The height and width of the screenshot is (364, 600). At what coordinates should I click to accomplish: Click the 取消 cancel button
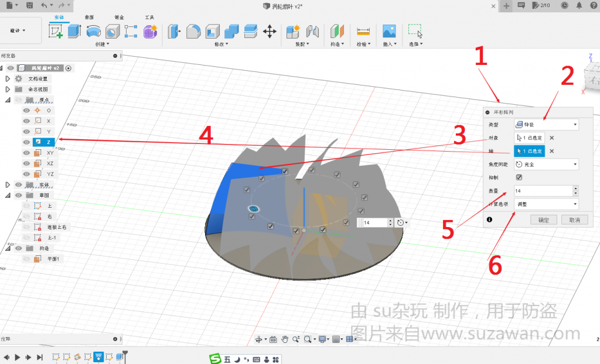tap(574, 220)
